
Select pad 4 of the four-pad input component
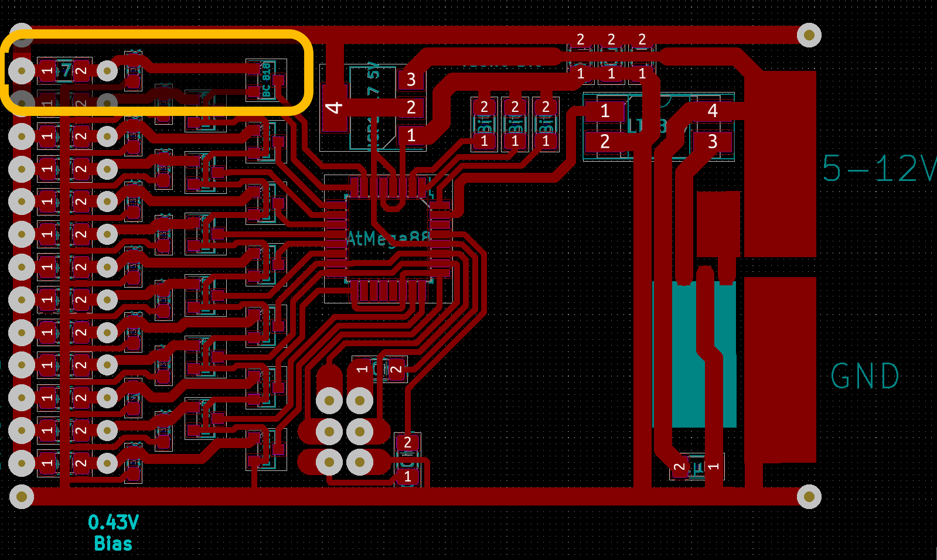coord(713,111)
